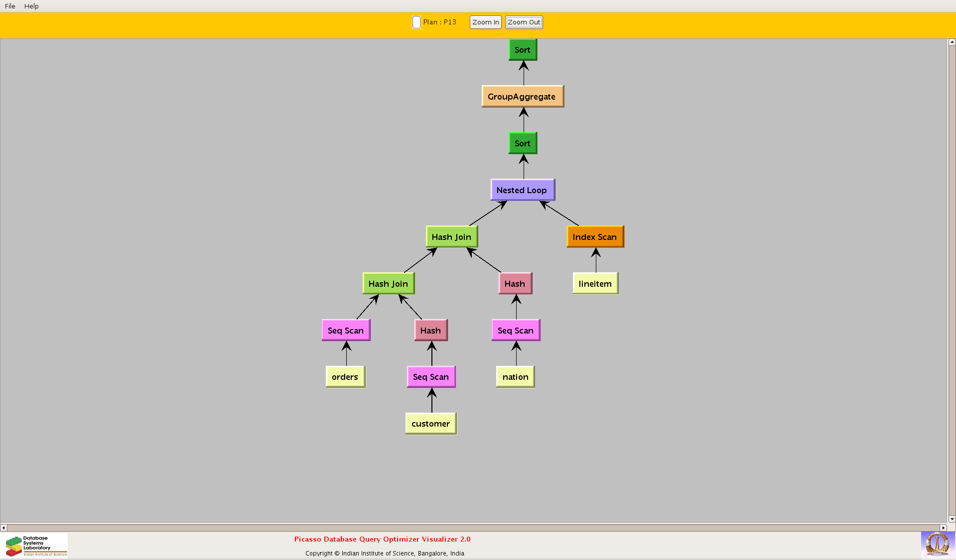Click the nation table node
Screen dimensions: 956x560
click(516, 377)
